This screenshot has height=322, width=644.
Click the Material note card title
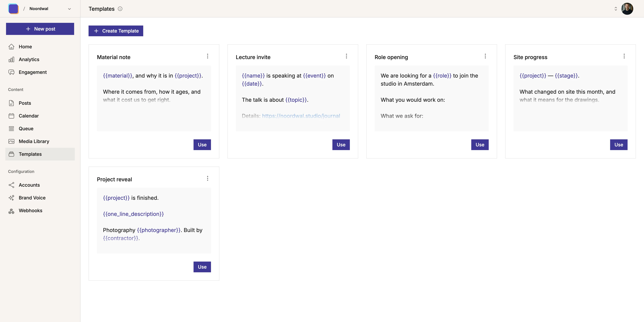click(114, 57)
